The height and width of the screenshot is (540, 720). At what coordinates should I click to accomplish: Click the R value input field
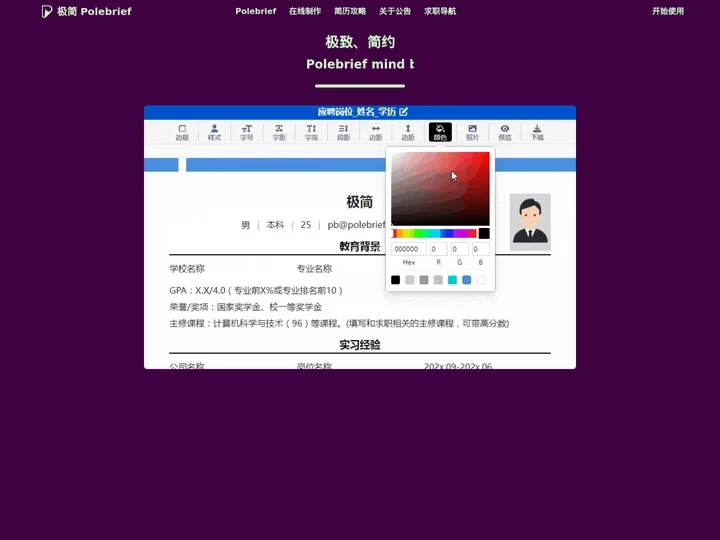point(439,249)
